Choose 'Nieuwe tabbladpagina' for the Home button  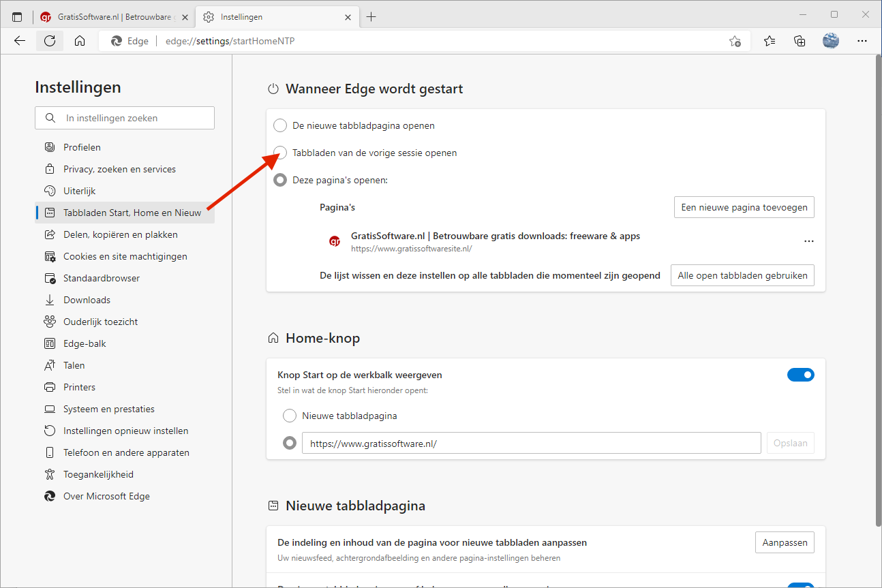tap(290, 416)
